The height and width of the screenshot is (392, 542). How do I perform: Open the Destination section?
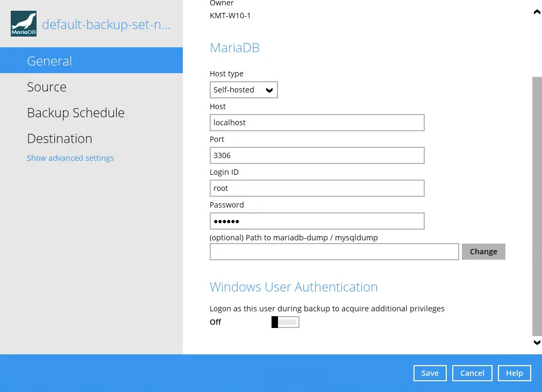coord(91,138)
